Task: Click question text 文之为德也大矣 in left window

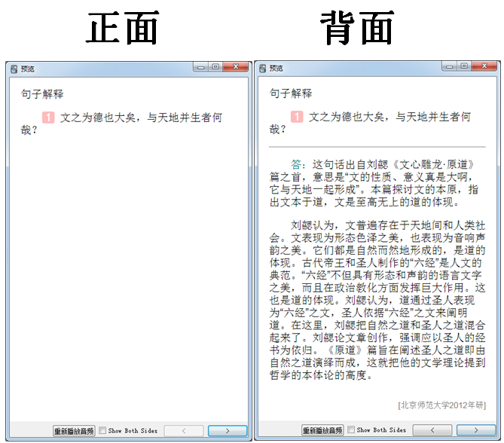Action: [x=98, y=118]
